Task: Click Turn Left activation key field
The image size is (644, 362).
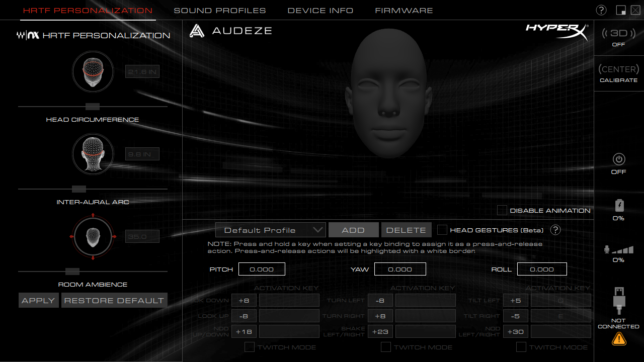Action: (x=426, y=300)
